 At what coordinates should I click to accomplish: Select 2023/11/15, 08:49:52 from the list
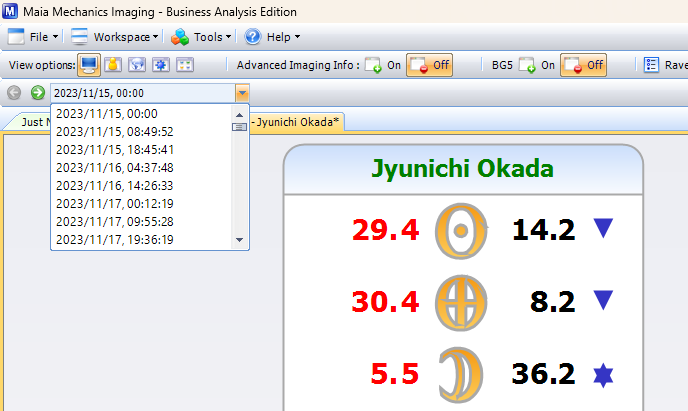click(141, 132)
